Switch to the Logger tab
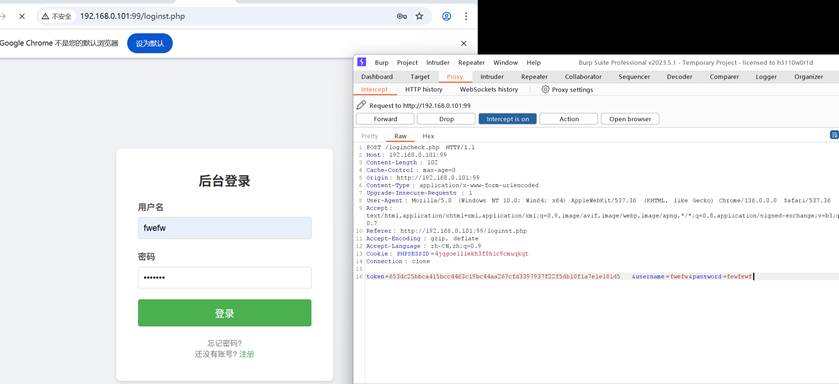 coord(766,76)
